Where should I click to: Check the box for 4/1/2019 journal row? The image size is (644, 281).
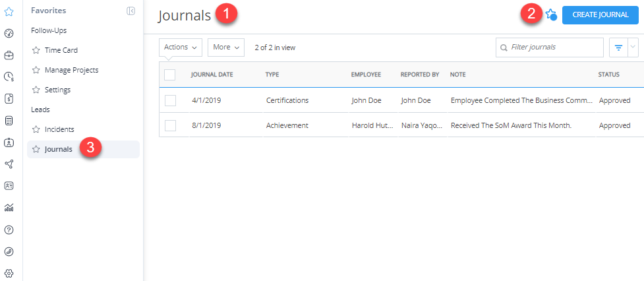[170, 100]
